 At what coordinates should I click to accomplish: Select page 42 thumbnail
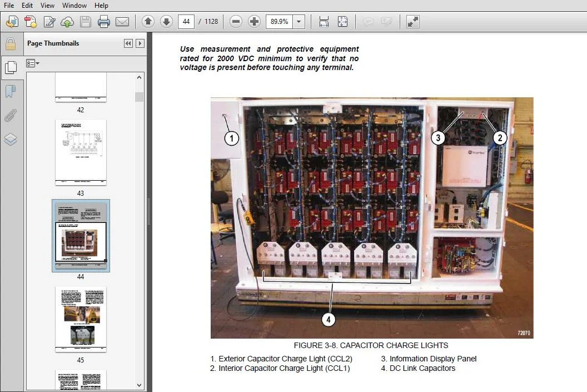[x=81, y=87]
